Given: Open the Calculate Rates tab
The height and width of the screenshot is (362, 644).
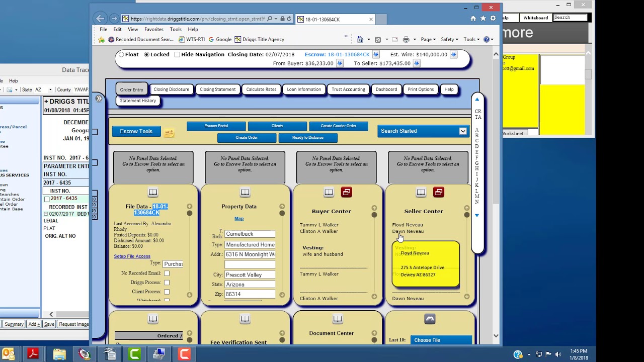Looking at the screenshot, I should pos(261,89).
